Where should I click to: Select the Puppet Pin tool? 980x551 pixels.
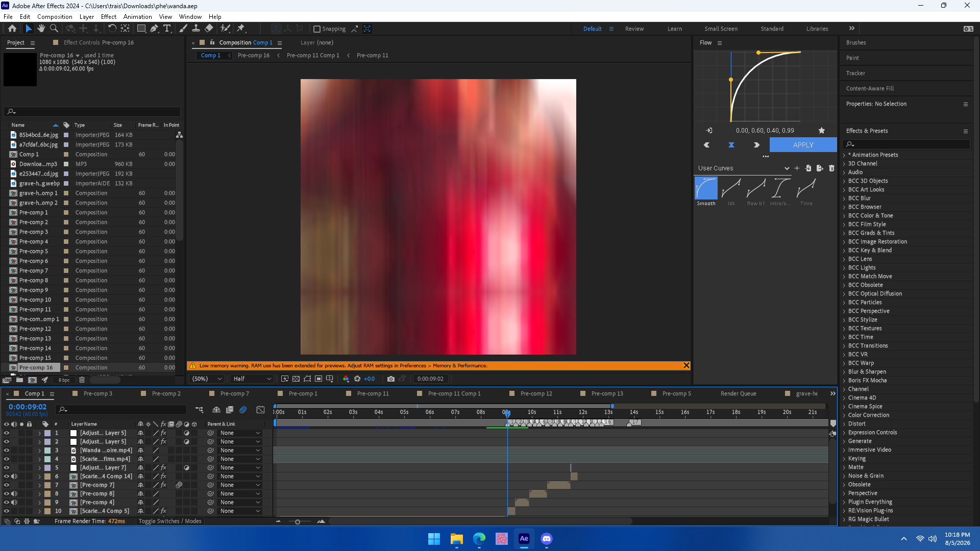[x=241, y=29]
